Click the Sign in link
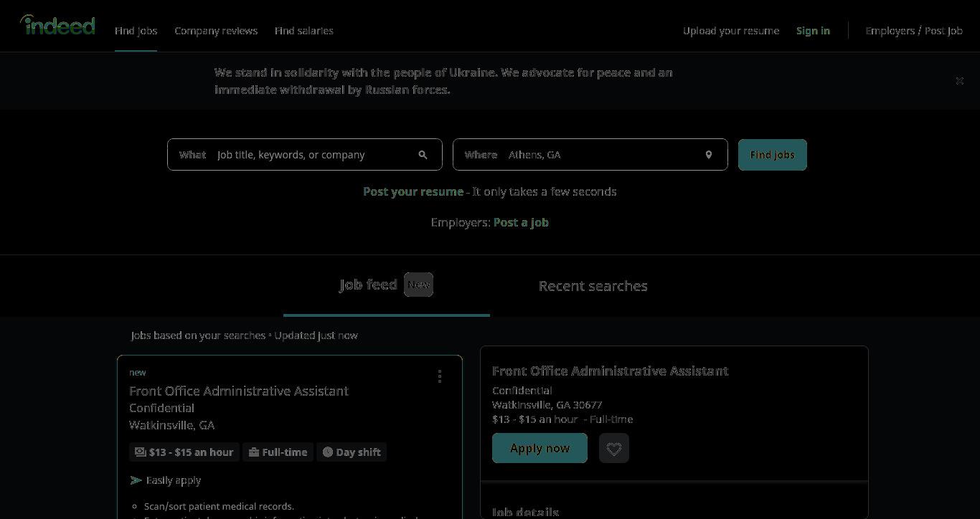 (x=813, y=31)
